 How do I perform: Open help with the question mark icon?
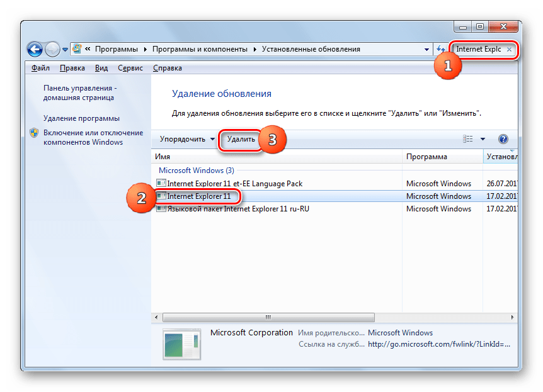(503, 139)
